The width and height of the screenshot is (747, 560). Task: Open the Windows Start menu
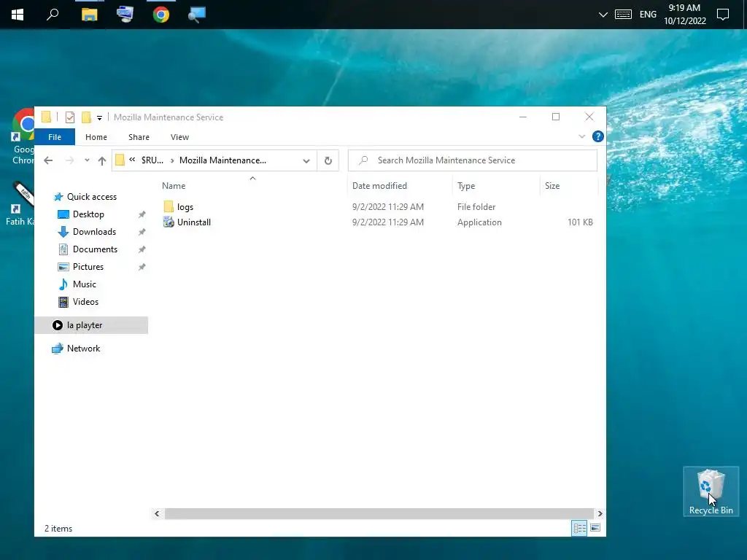(18, 15)
